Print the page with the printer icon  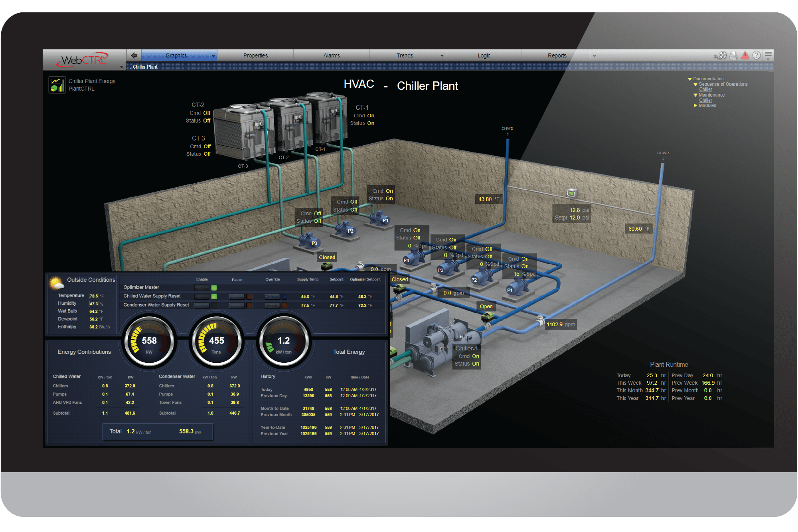tap(733, 55)
